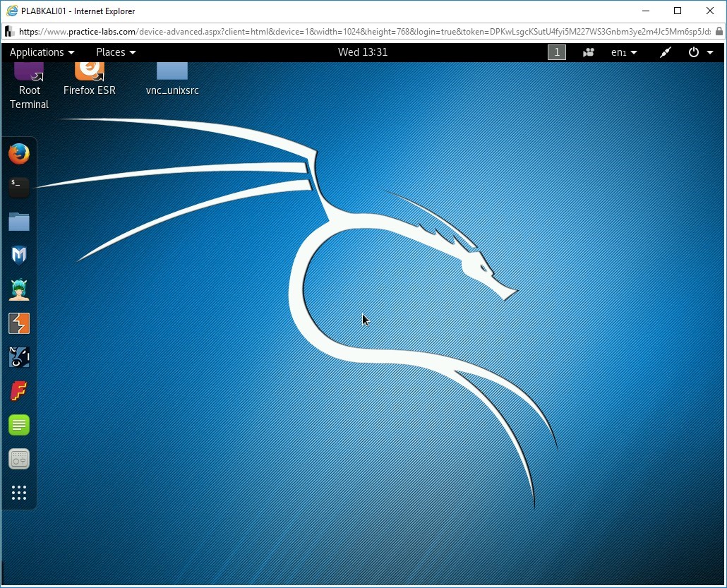Open Tweaks tool from the dock
The height and width of the screenshot is (588, 727).
(19, 459)
